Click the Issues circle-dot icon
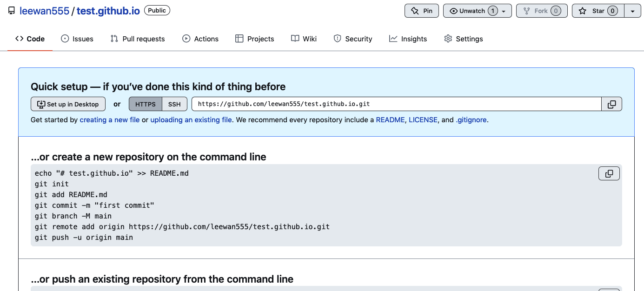The image size is (644, 291). [65, 39]
